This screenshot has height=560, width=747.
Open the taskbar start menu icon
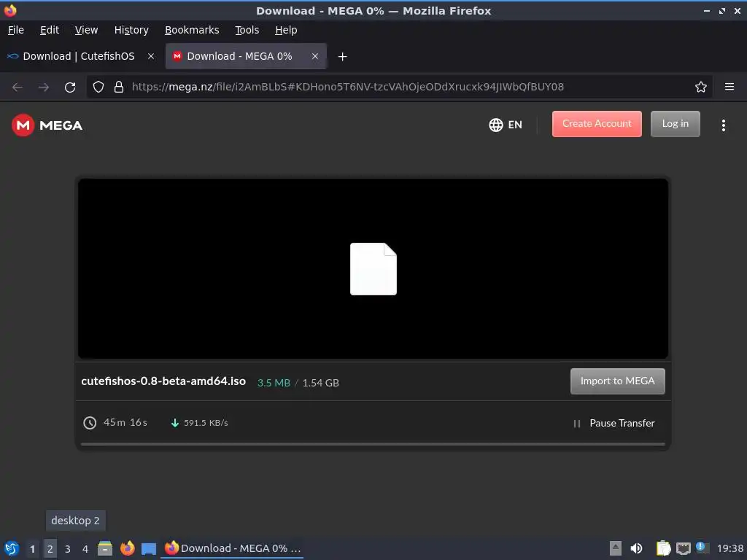[12, 548]
